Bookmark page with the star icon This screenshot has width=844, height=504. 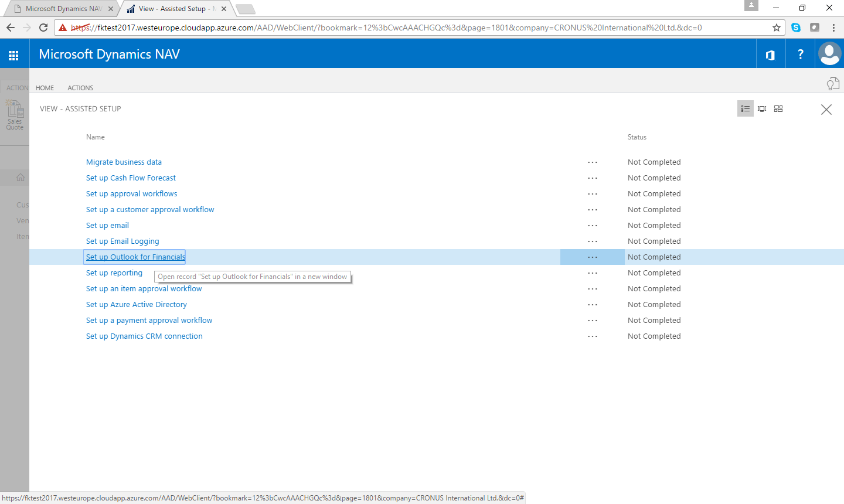[x=777, y=28]
